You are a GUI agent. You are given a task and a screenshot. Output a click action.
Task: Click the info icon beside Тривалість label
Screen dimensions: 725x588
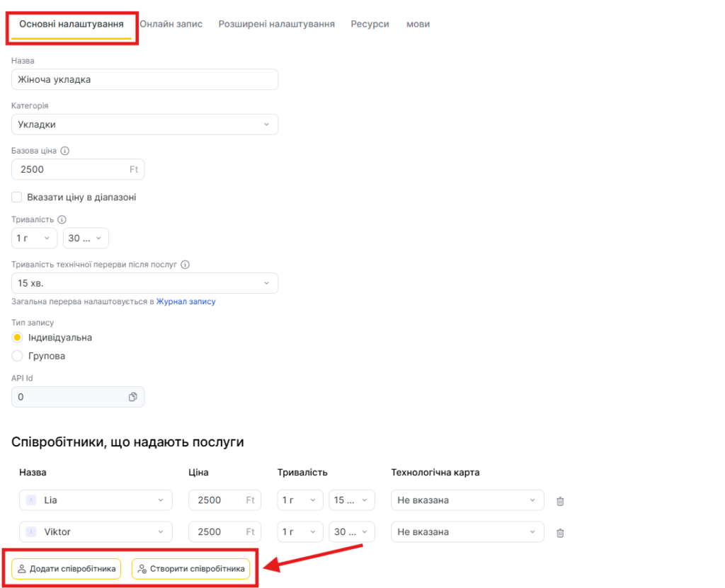tap(62, 220)
